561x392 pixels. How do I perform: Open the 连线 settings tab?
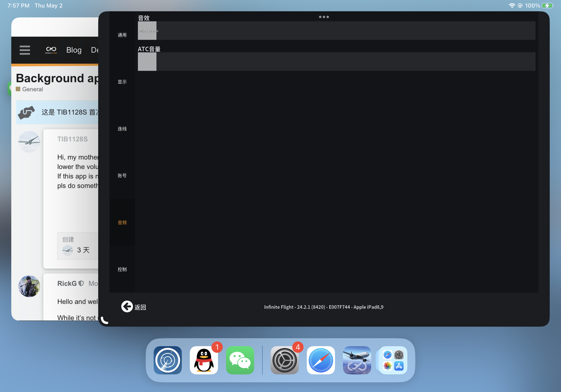(122, 129)
